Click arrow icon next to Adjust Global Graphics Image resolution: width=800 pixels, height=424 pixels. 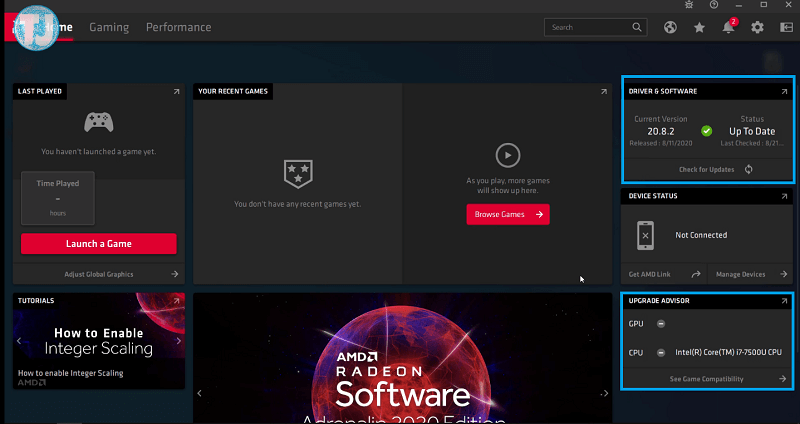(174, 274)
